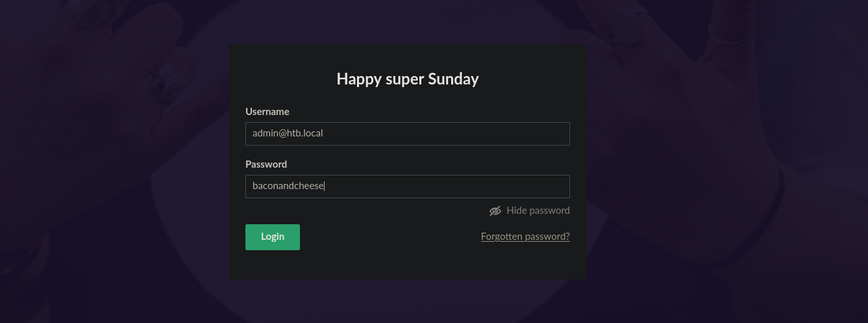
Task: Click the 'Hide password' text label
Action: (x=538, y=211)
